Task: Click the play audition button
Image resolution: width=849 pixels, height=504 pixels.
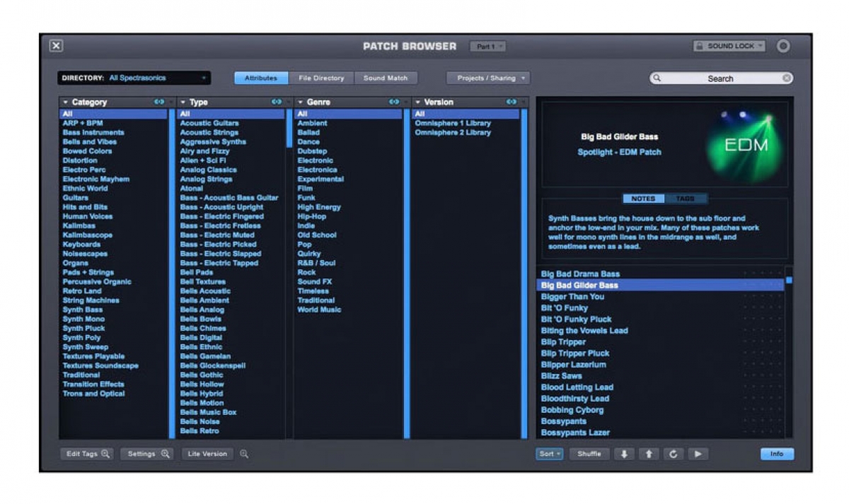Action: pos(698,454)
